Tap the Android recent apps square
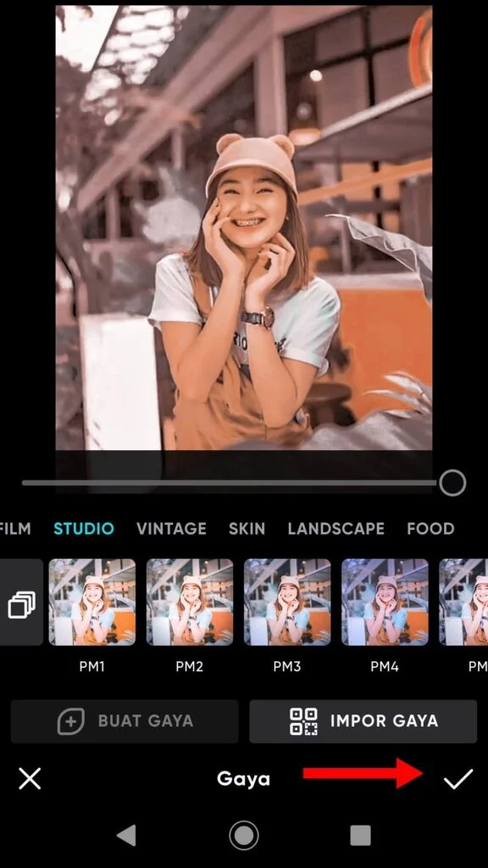This screenshot has height=868, width=488. (360, 835)
